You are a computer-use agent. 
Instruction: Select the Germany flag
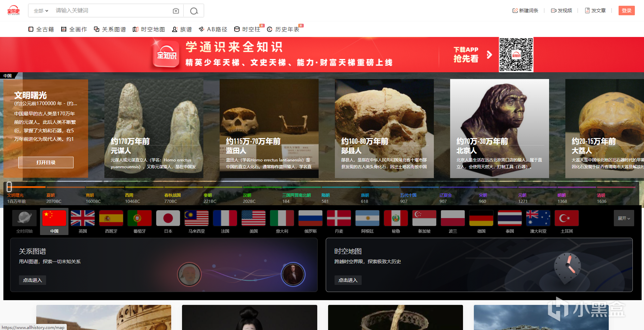(x=481, y=218)
